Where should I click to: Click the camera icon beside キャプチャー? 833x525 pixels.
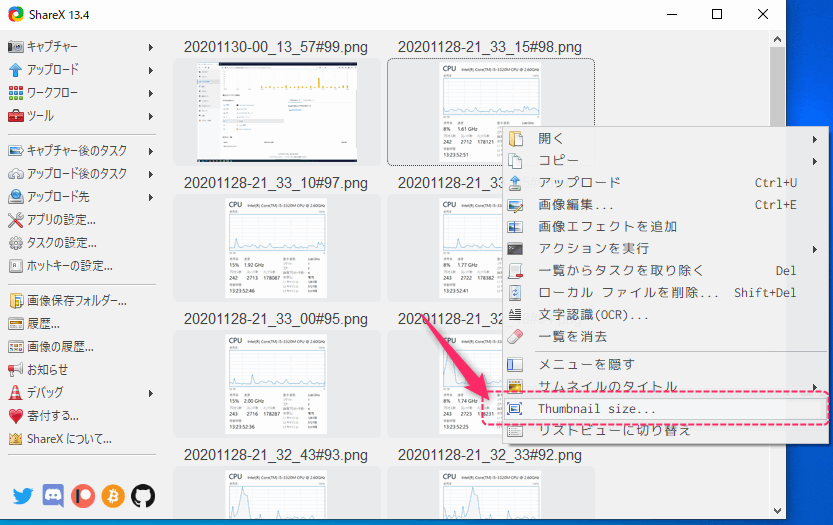(16, 47)
